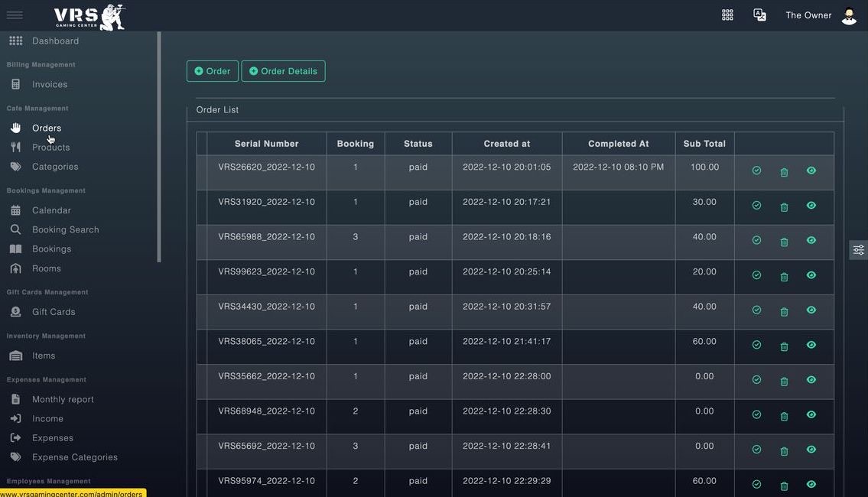
Task: View order VRS65988_2022-12-10 using eye icon
Action: [811, 240]
